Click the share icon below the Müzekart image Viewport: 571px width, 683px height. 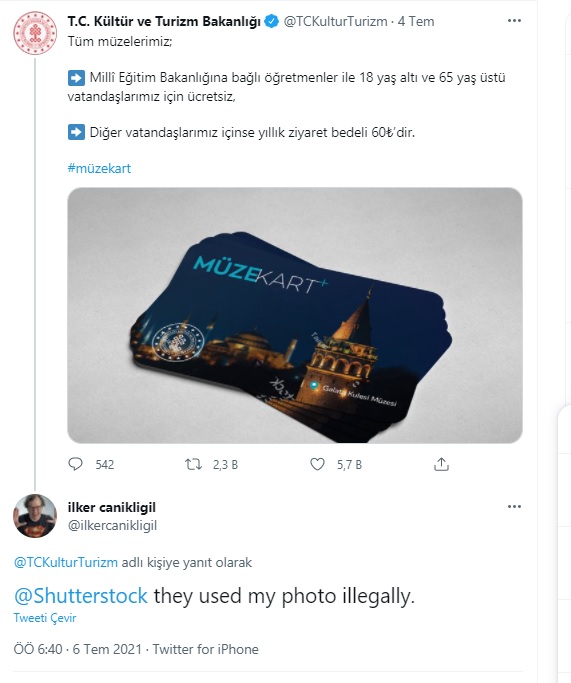pyautogui.click(x=441, y=464)
